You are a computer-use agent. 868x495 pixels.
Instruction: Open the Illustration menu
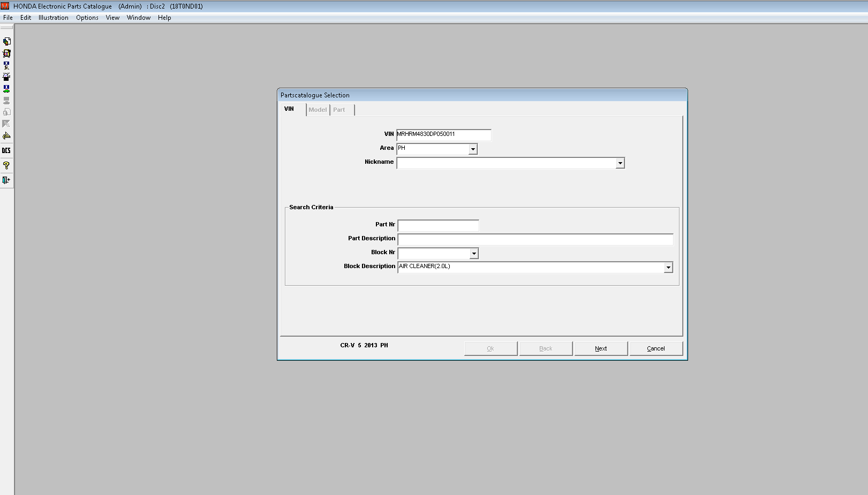tap(53, 18)
